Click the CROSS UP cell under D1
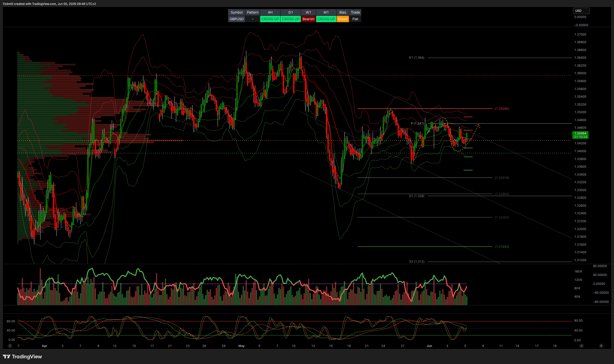Viewport: 614px width, 364px height. tap(290, 19)
